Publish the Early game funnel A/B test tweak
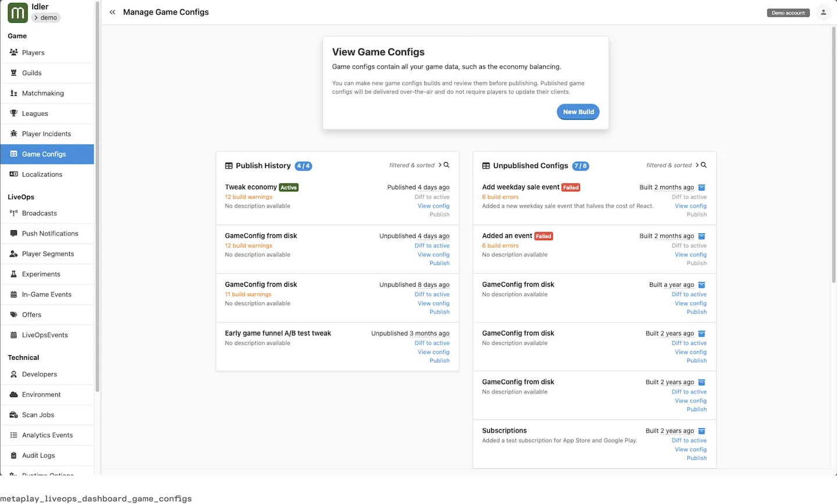The height and width of the screenshot is (504, 837). point(439,360)
